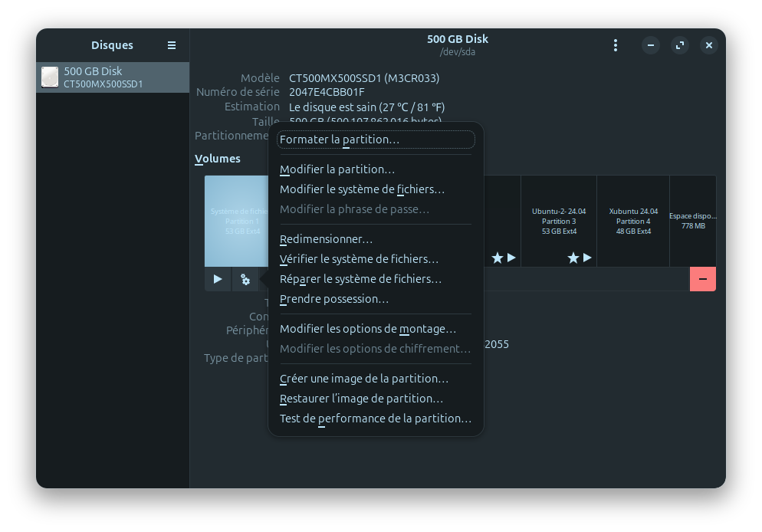Click the 500 GB Disk drive icon in sidebar
This screenshot has width=762, height=532.
coord(50,77)
